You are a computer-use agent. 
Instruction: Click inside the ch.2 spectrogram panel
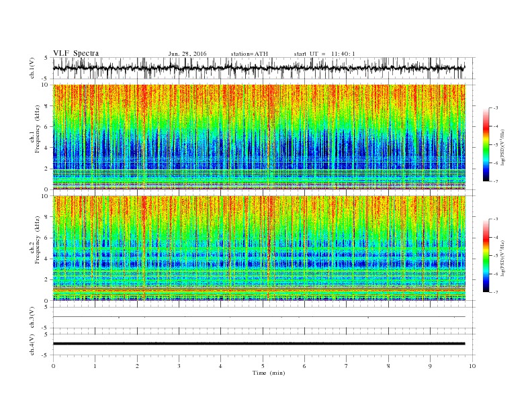pos(259,248)
